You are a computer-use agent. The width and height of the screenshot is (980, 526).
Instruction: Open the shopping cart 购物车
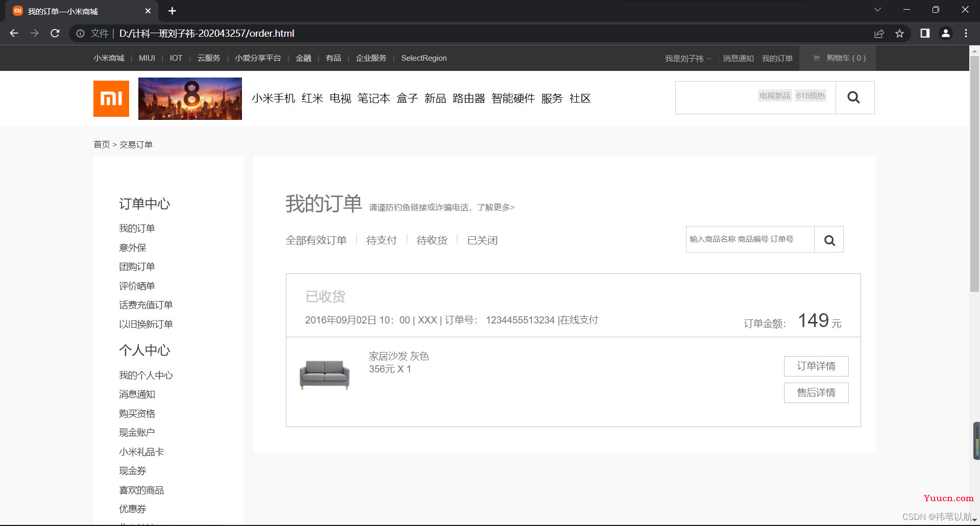click(x=839, y=58)
